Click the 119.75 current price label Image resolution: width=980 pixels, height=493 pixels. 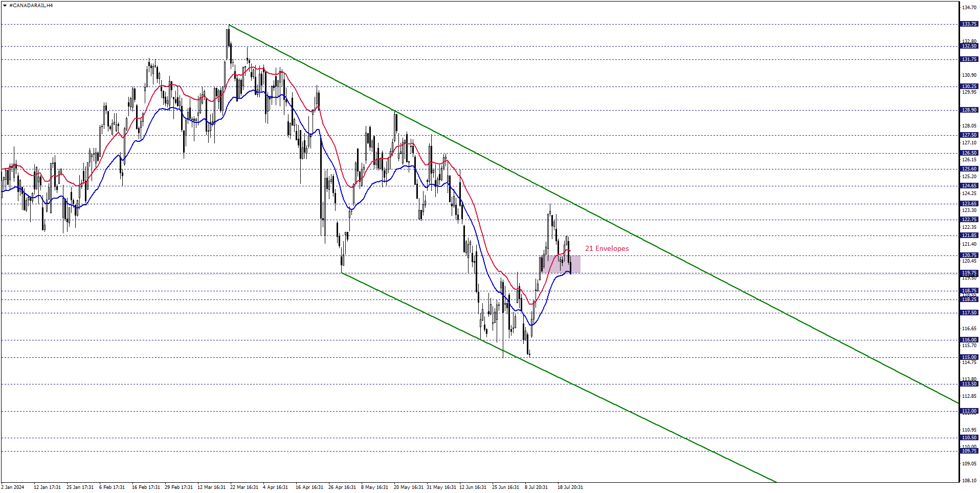point(969,273)
